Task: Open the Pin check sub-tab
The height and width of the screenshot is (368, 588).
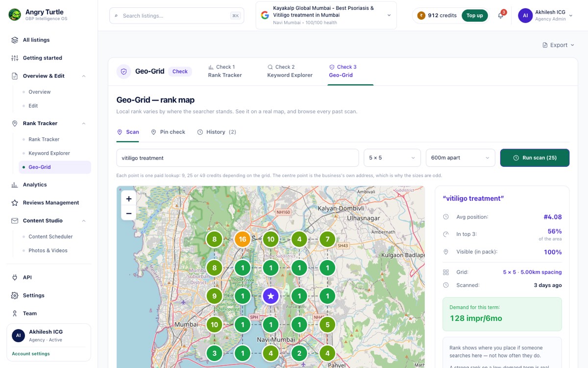Action: click(168, 132)
